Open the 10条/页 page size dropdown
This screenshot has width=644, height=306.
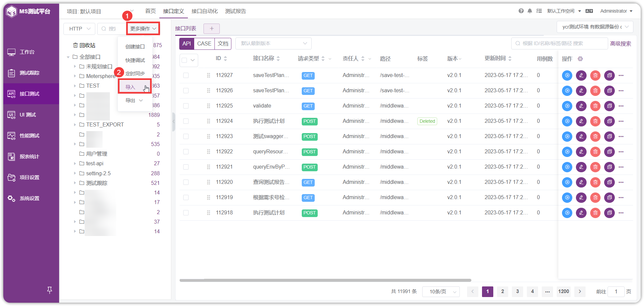441,292
